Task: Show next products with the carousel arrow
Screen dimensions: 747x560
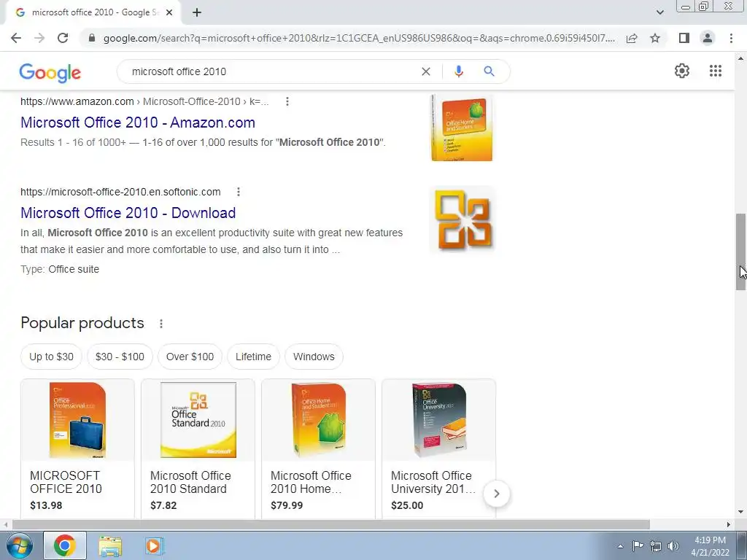Action: (x=496, y=494)
